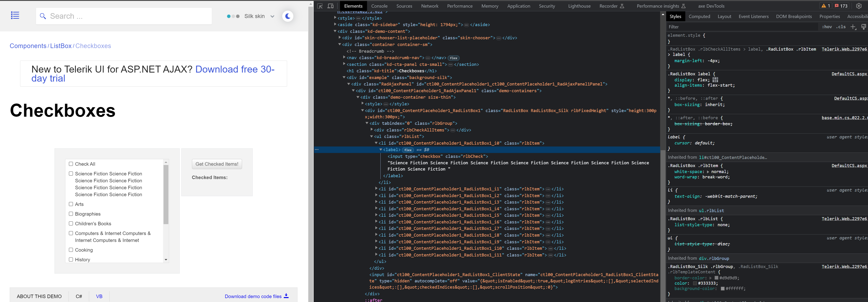Screen dimensions: 868x302
Task: Switch to the Console tab
Action: coord(379,6)
